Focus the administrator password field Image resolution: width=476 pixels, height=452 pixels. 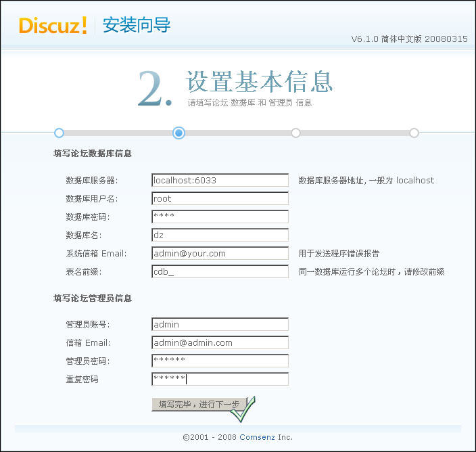[x=220, y=361]
